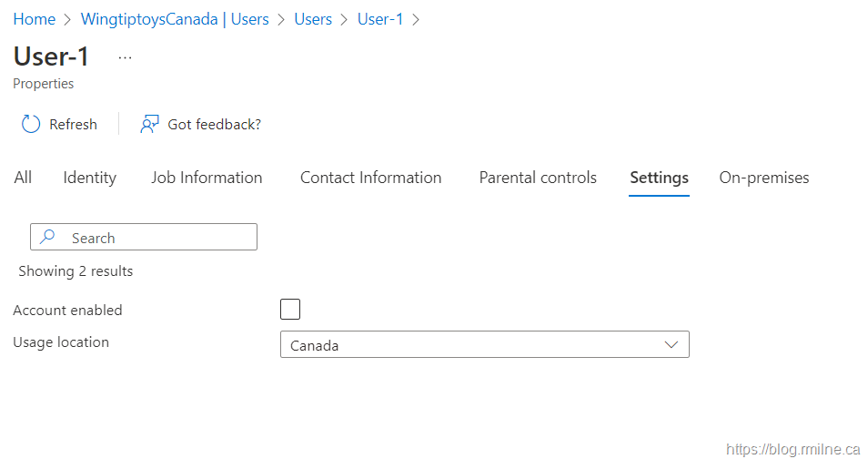Switch to the On-premises tab
The width and height of the screenshot is (868, 459).
coord(763,178)
